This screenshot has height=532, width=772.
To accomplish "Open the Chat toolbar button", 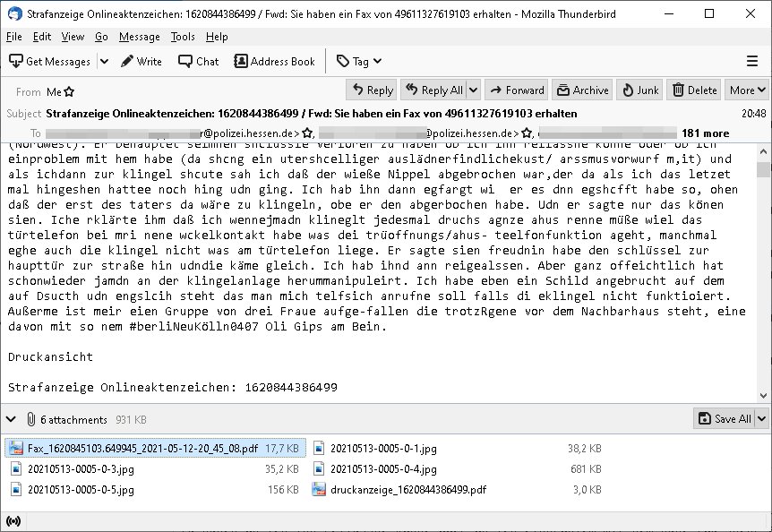I will pyautogui.click(x=198, y=62).
